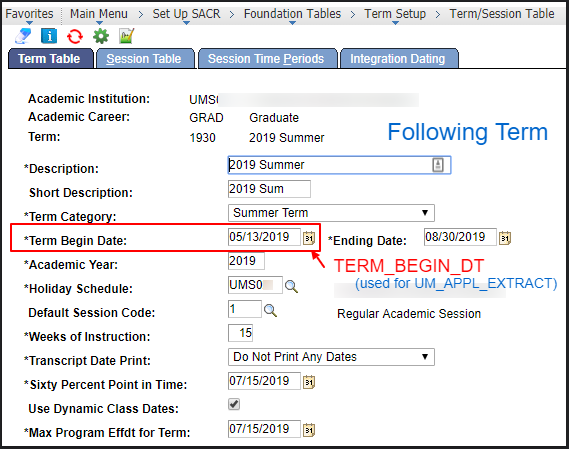Open calendar for Max Program Effdt for Term
569x449 pixels.
[x=309, y=430]
